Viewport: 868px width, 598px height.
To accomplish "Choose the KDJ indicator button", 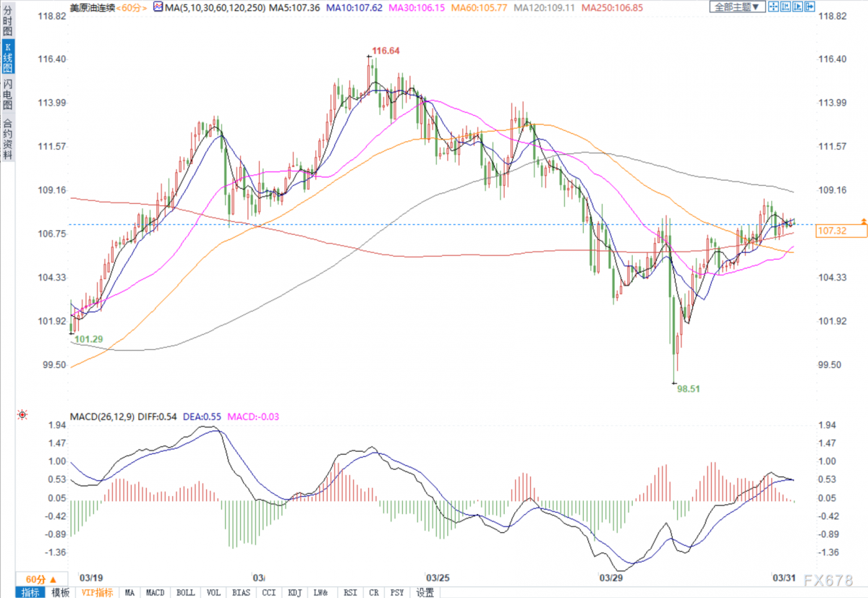I will pos(295,592).
